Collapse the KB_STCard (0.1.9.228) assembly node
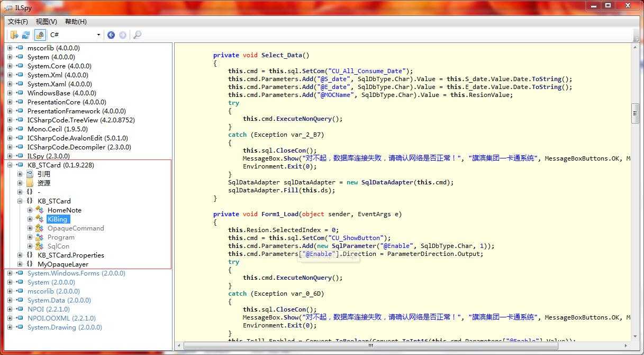The width and height of the screenshot is (644, 355). (10, 165)
